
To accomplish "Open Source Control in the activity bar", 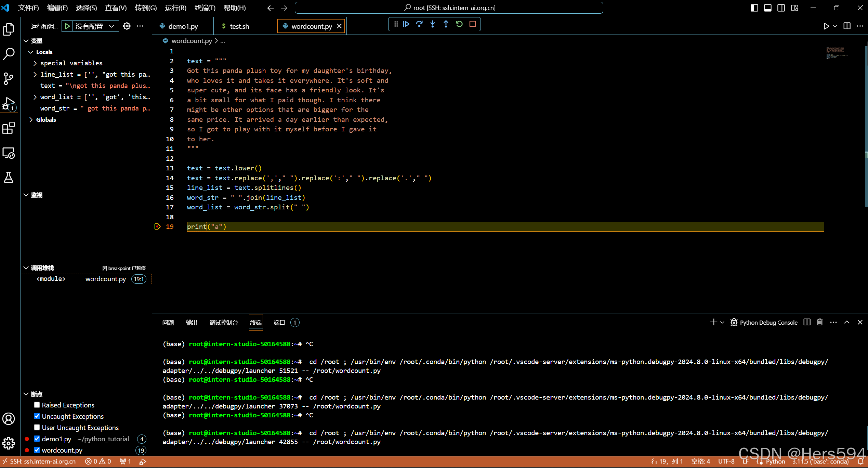I will point(9,78).
